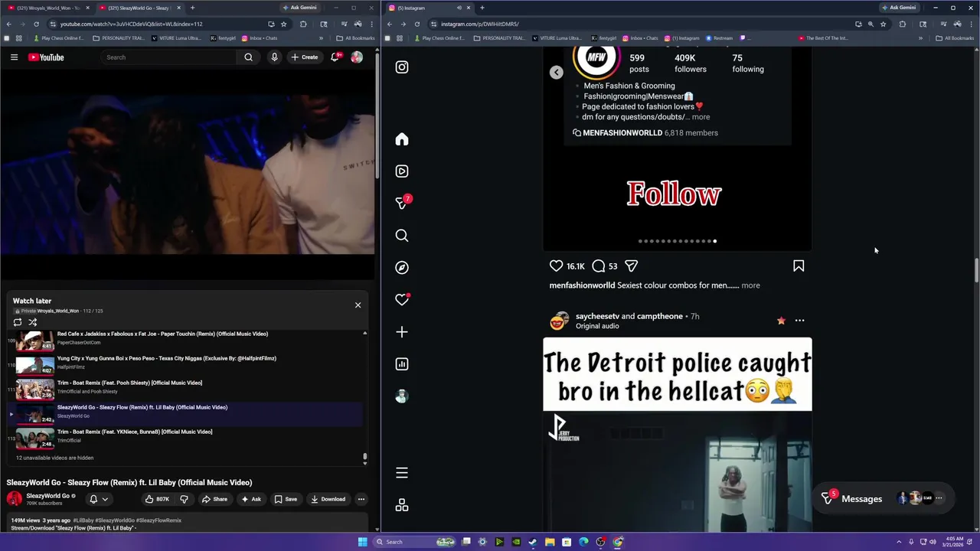Screen dimensions: 980x551
Task: Open the YouTube guide hamburger menu
Action: coord(14,57)
